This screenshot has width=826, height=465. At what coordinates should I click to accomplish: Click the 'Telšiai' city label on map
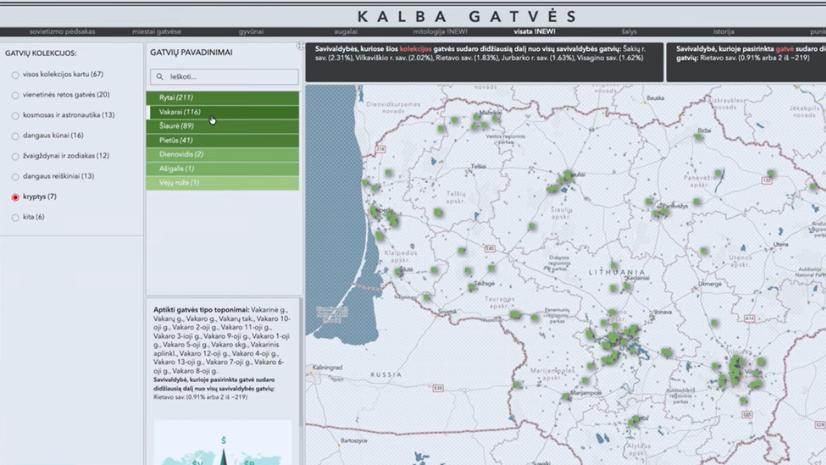click(478, 166)
